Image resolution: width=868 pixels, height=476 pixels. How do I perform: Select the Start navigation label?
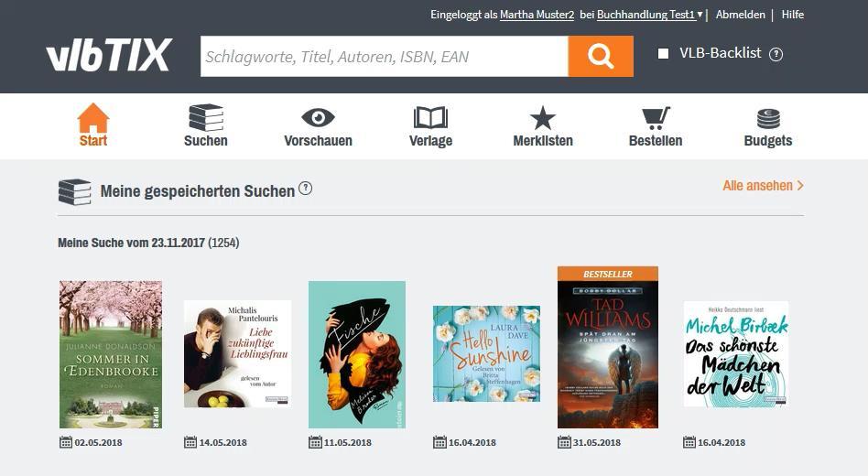pyautogui.click(x=93, y=141)
